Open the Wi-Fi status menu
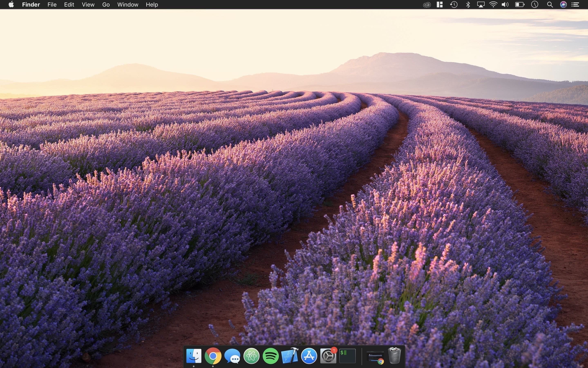Image resolution: width=588 pixels, height=368 pixels. click(493, 5)
